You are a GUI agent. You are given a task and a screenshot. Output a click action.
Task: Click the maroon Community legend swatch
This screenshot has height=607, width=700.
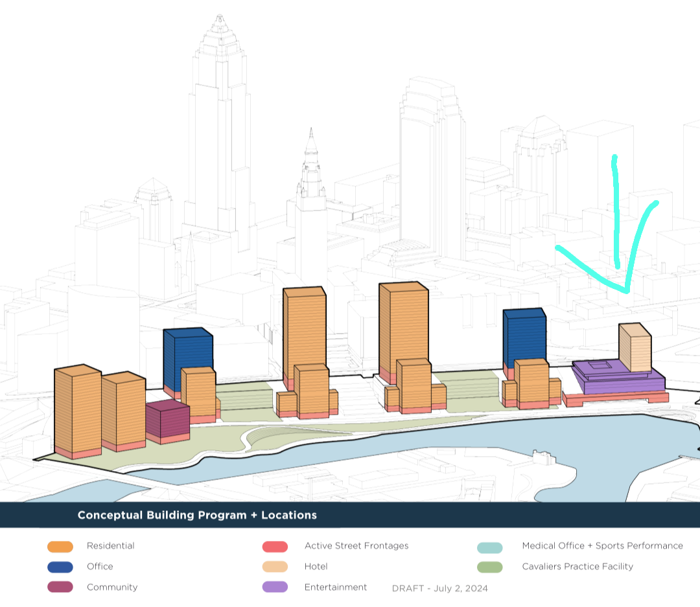pos(60,587)
